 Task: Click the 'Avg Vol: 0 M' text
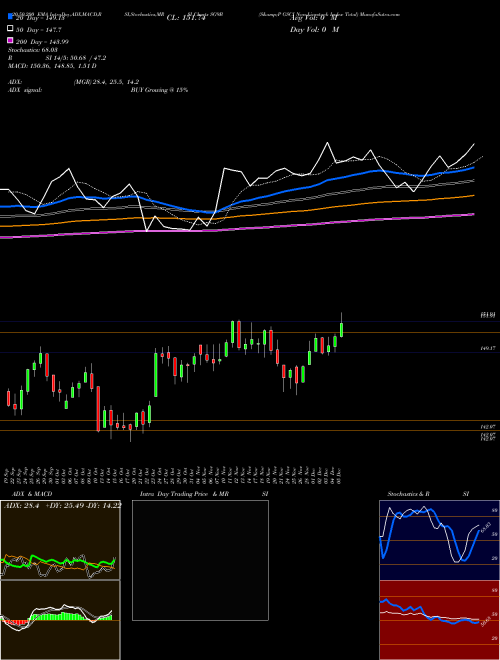[314, 18]
